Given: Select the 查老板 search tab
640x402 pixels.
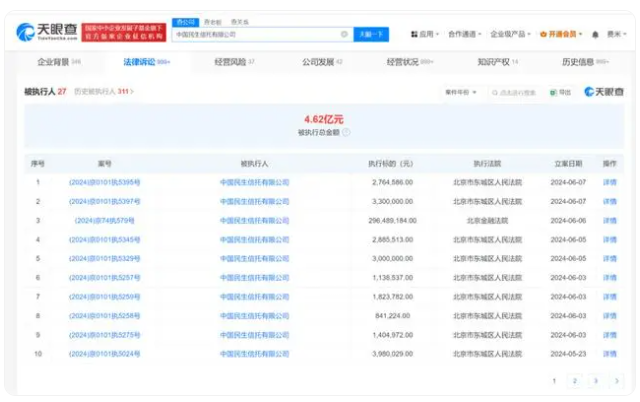Looking at the screenshot, I should (213, 22).
